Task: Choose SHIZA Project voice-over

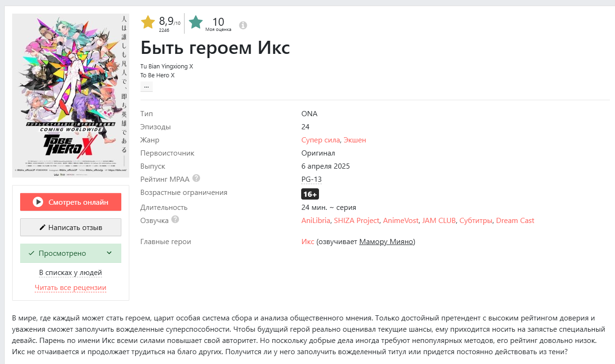Action: click(x=357, y=221)
